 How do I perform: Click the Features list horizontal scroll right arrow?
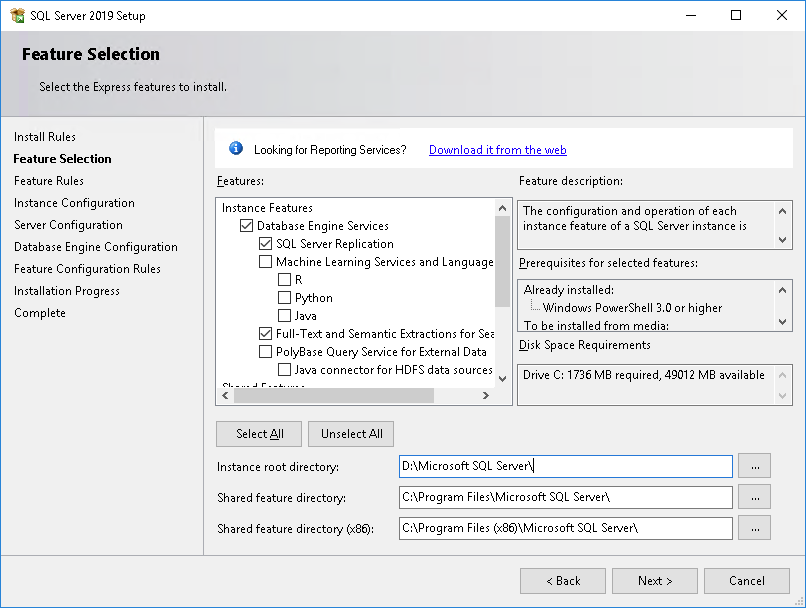click(485, 395)
